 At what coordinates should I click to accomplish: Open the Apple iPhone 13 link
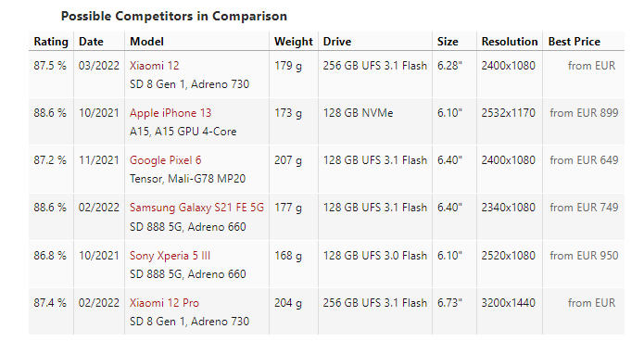(170, 113)
